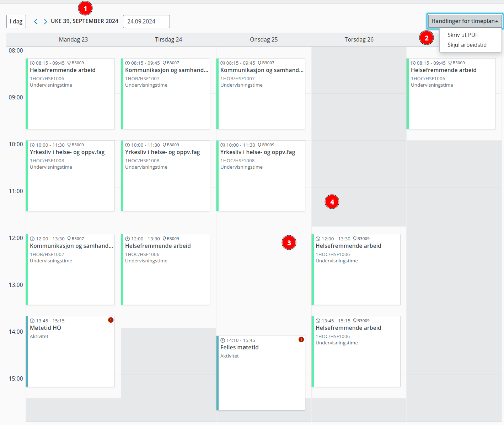
Task: Click Torsdag 26 column header
Action: 359,39
